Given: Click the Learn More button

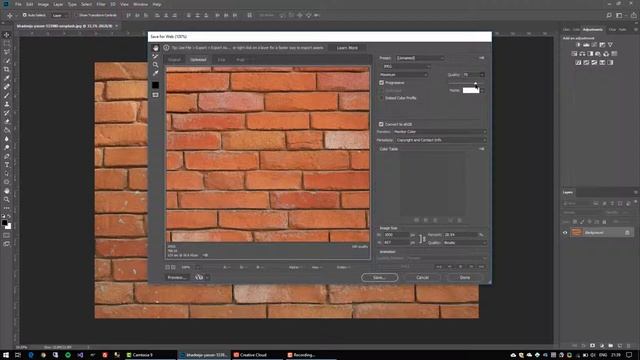Looking at the screenshot, I should click(347, 48).
